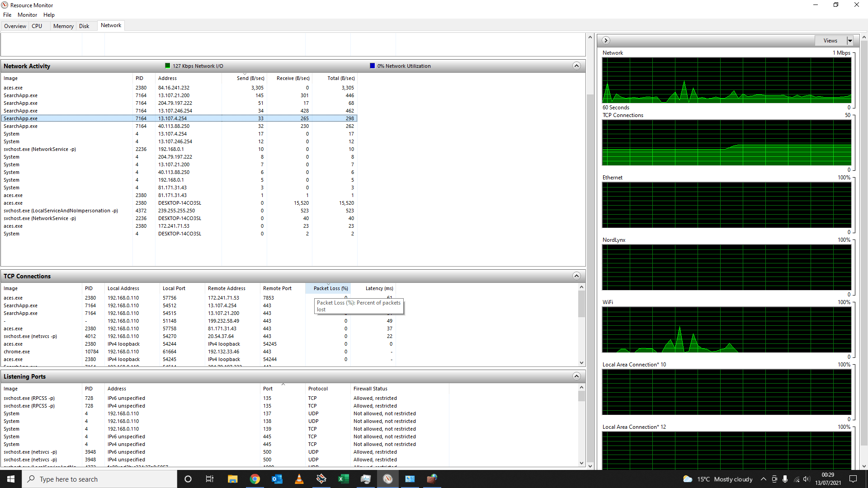Select SearchApp.exe row with address 13.107.4.254
868x488 pixels.
click(x=179, y=118)
